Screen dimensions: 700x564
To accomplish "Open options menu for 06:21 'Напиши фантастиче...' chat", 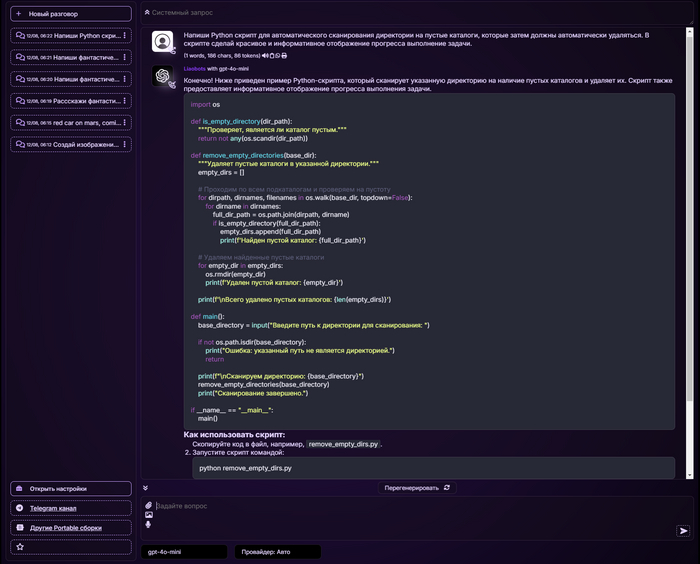I will (x=125, y=58).
